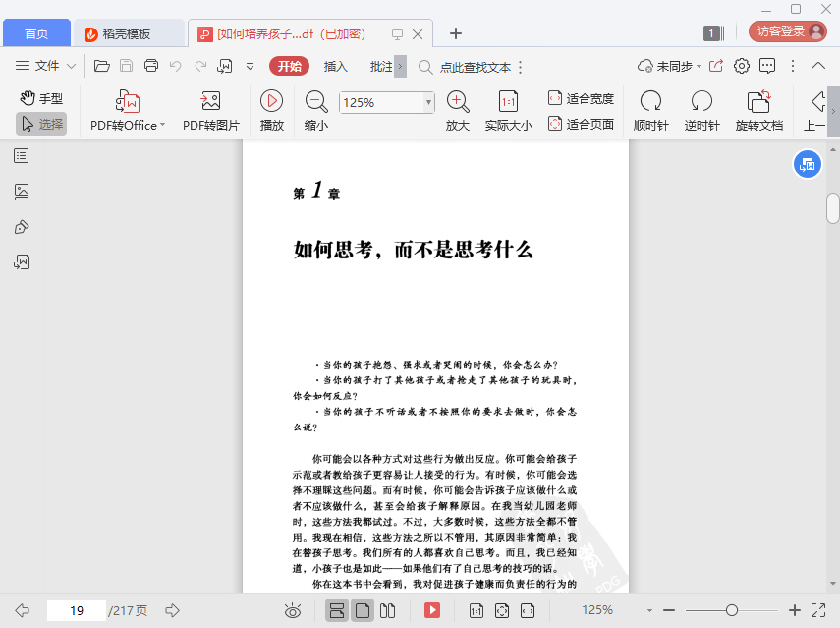Click the 未同步 cloud sync button

665,66
